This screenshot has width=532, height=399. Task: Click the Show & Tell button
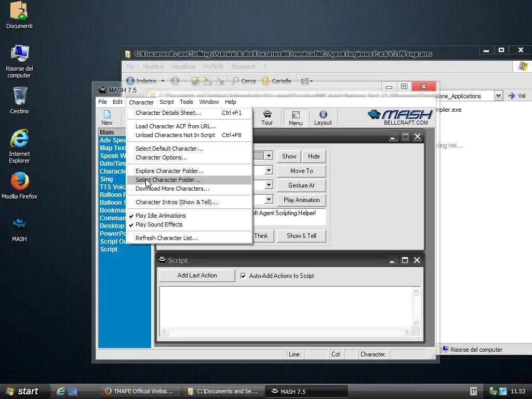[302, 235]
